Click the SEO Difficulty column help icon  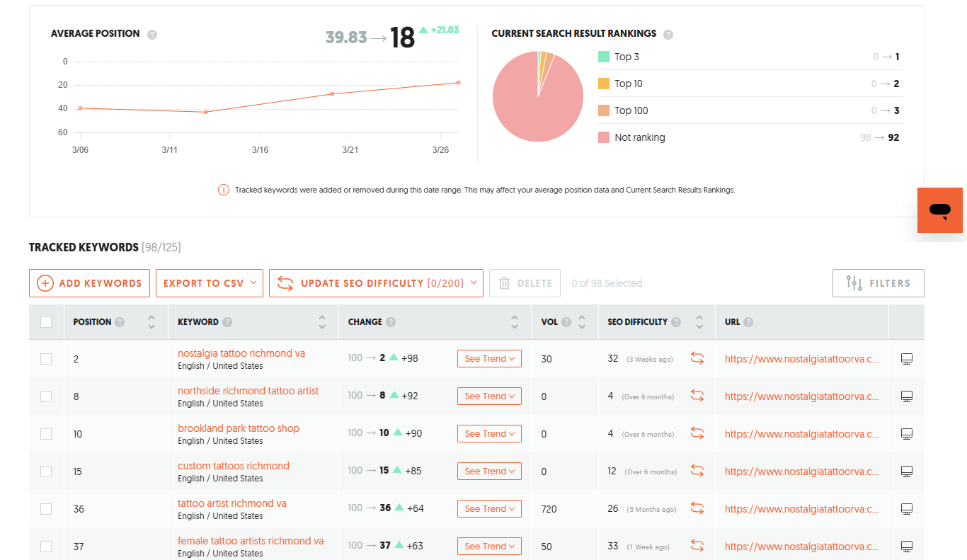677,321
